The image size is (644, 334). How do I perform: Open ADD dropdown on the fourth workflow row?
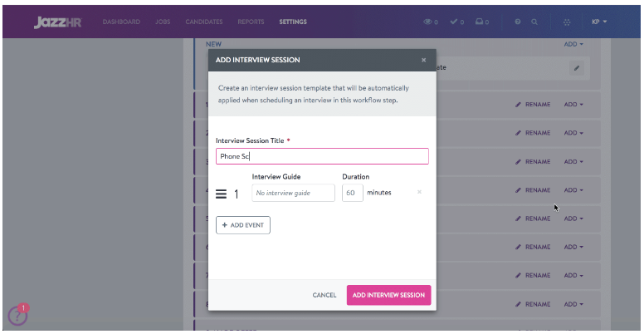click(x=573, y=190)
